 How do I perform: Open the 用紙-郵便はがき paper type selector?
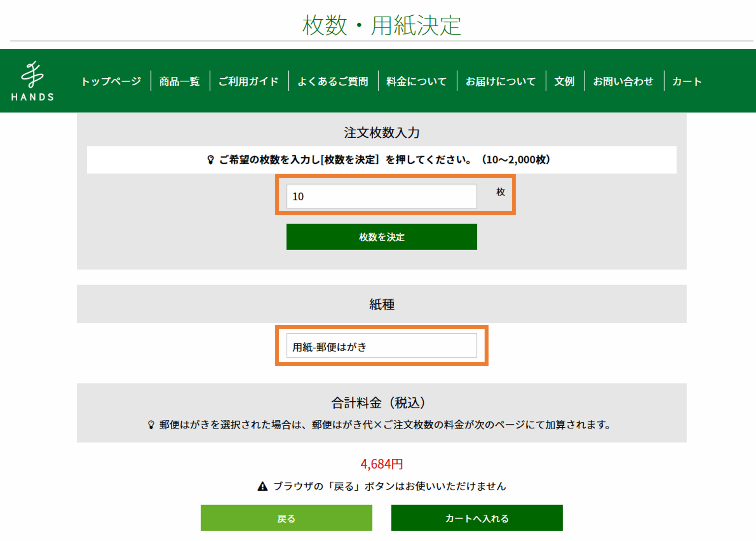(382, 346)
